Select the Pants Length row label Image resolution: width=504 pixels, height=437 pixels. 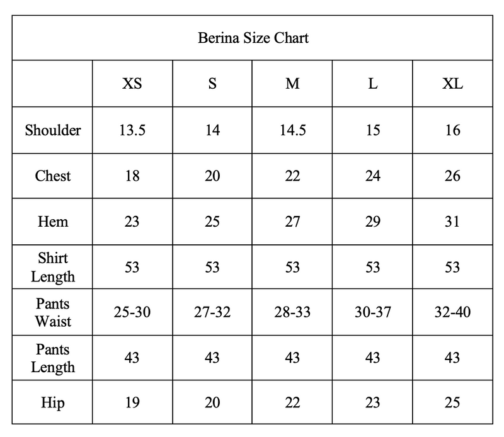point(53,358)
